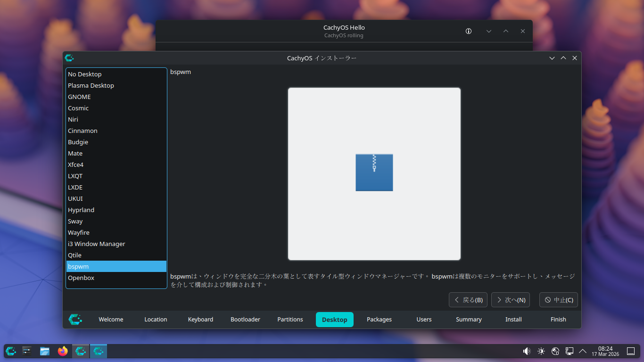
Task: Cancel installation with the 中止(C) button
Action: pyautogui.click(x=559, y=300)
